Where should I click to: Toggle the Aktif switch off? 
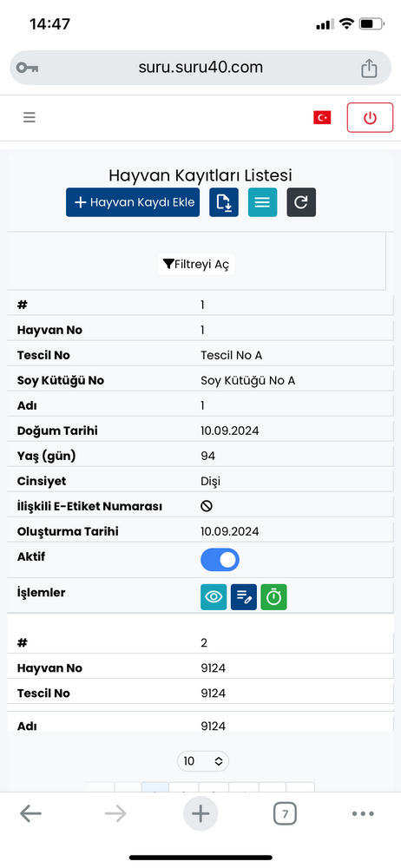click(220, 560)
